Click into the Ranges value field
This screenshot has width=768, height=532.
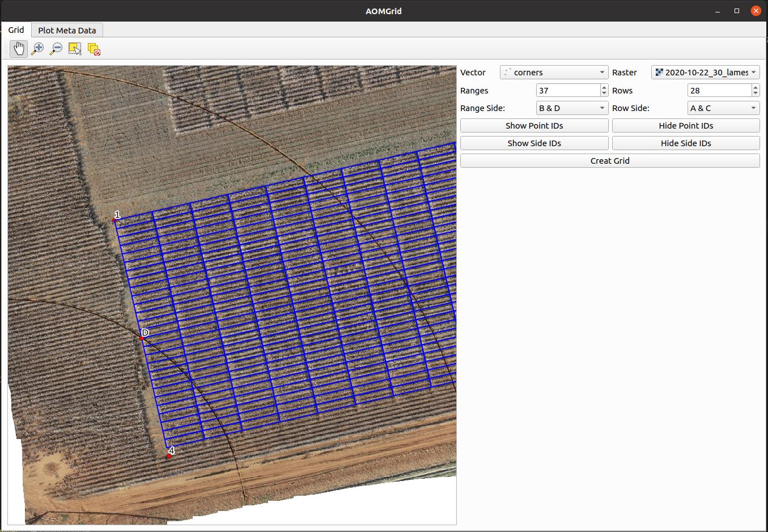[x=568, y=90]
